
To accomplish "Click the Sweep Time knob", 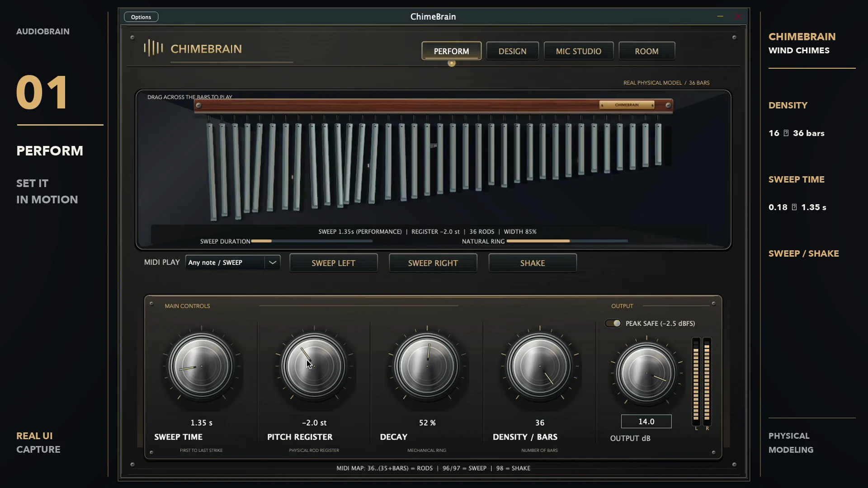I will point(201,366).
